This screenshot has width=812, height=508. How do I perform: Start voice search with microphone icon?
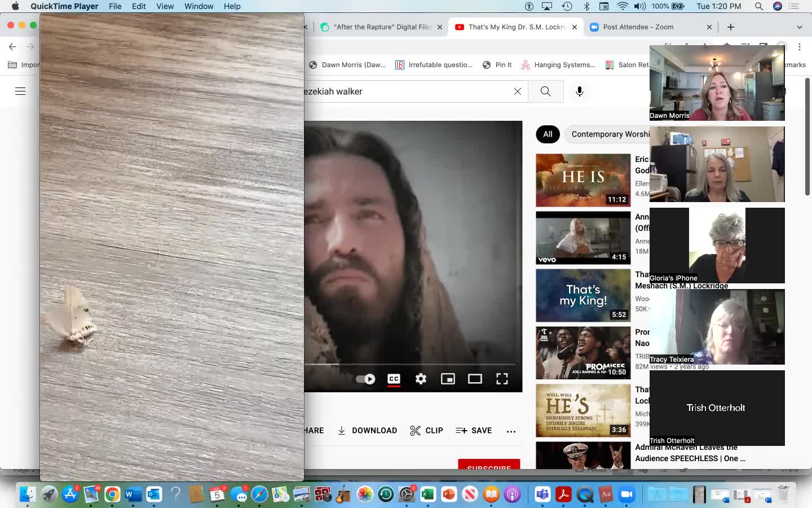[x=579, y=91]
